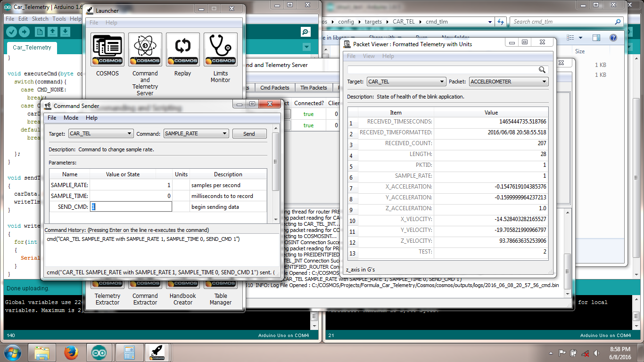The width and height of the screenshot is (644, 362).
Task: Click the Verify checkmark in Arduino IDE
Action: point(10,32)
